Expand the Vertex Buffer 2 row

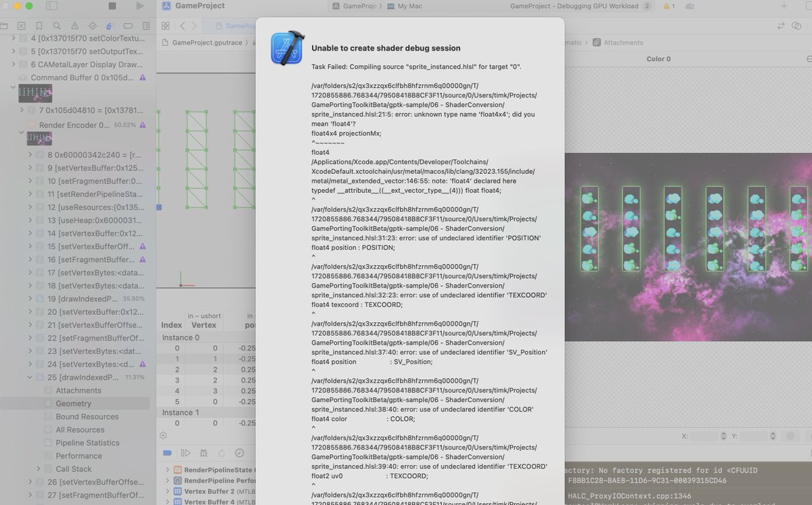(x=168, y=491)
